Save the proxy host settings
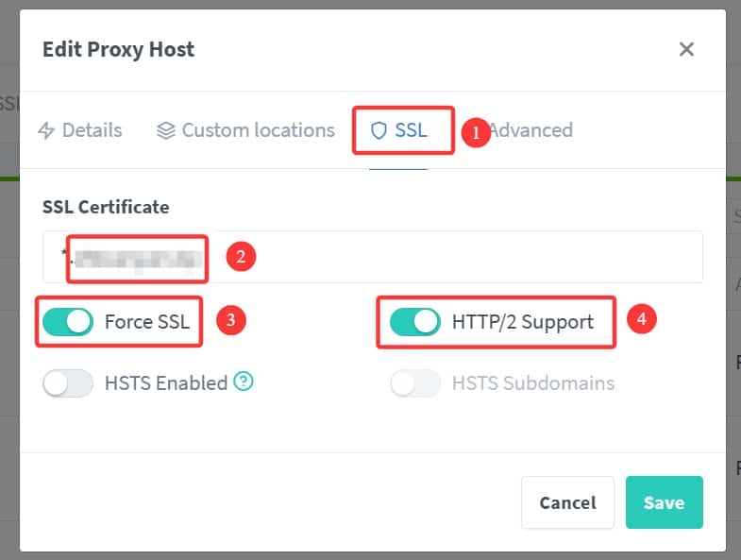The height and width of the screenshot is (560, 741). [664, 502]
